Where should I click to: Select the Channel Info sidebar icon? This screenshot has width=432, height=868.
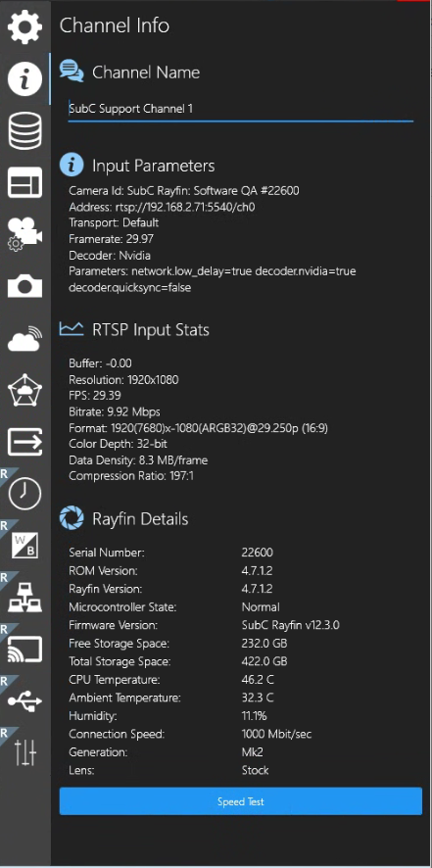24,78
